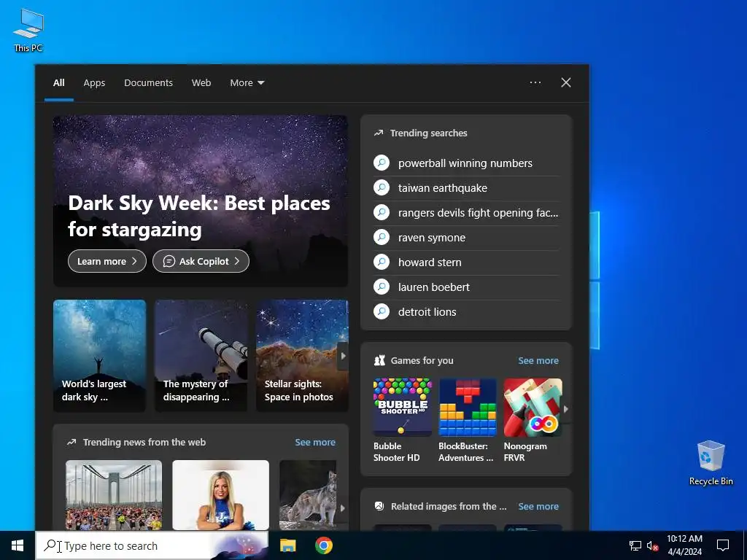
Task: Open the Recycle Bin desktop icon
Action: [x=711, y=463]
